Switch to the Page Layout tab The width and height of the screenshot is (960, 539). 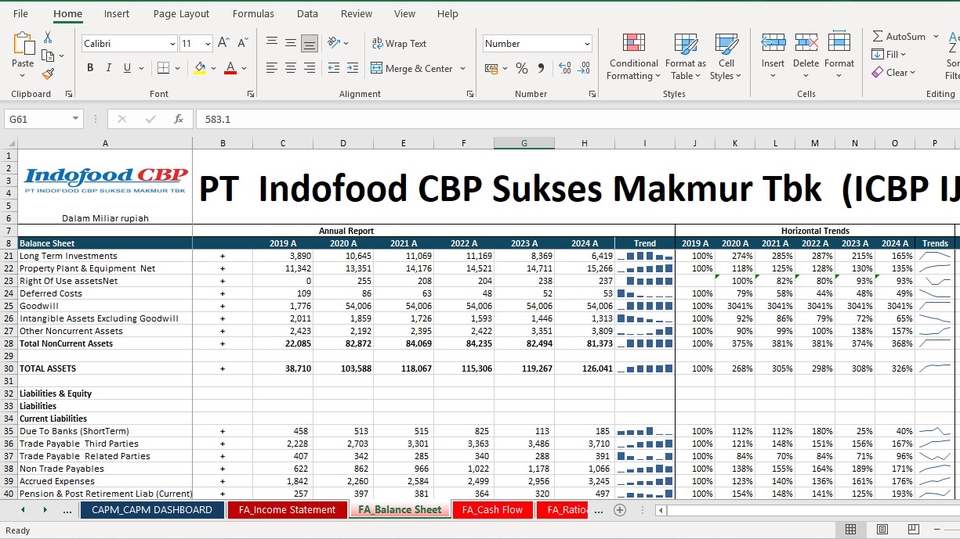181,13
